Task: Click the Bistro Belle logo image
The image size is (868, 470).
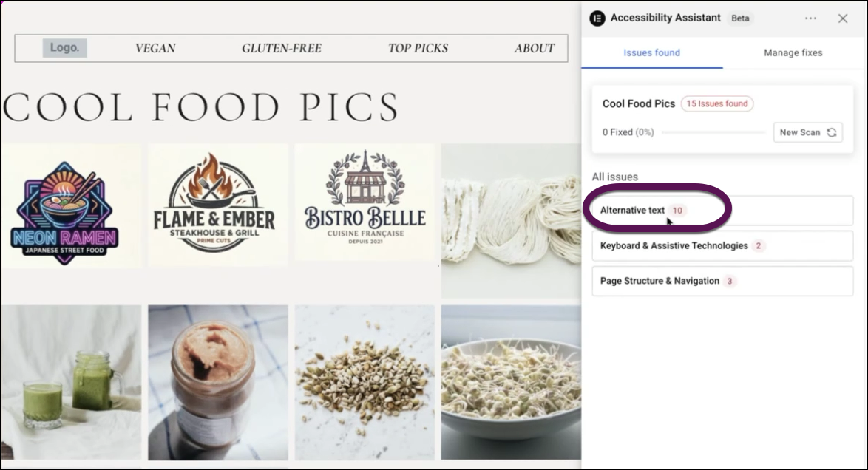Action: [x=365, y=201]
